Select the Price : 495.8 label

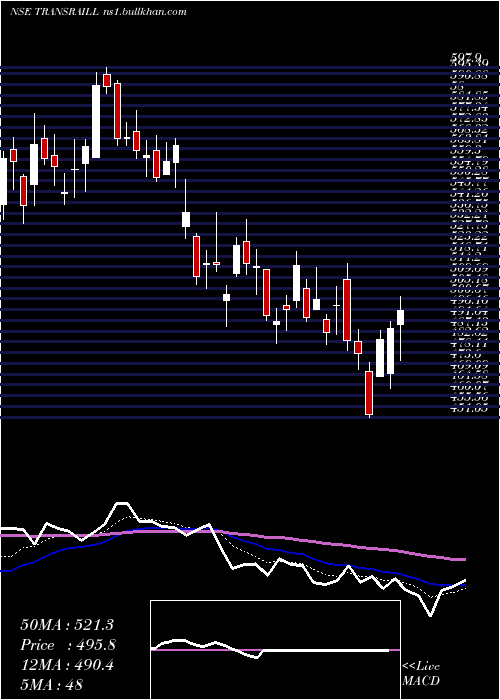click(x=68, y=645)
